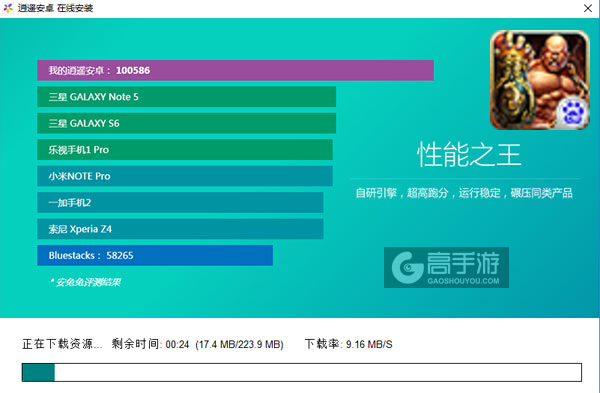Viewport: 600px width, 393px height.
Task: Click the Baidu paw badge on game icon
Action: pos(572,112)
